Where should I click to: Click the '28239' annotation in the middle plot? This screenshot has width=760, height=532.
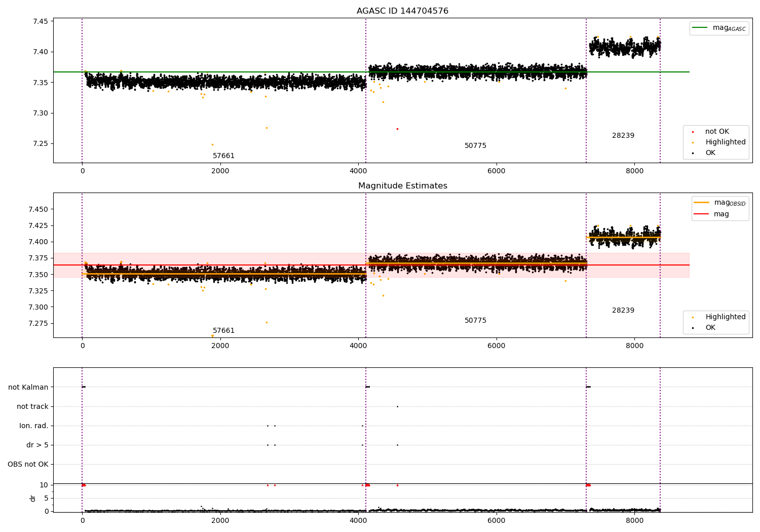623,311
